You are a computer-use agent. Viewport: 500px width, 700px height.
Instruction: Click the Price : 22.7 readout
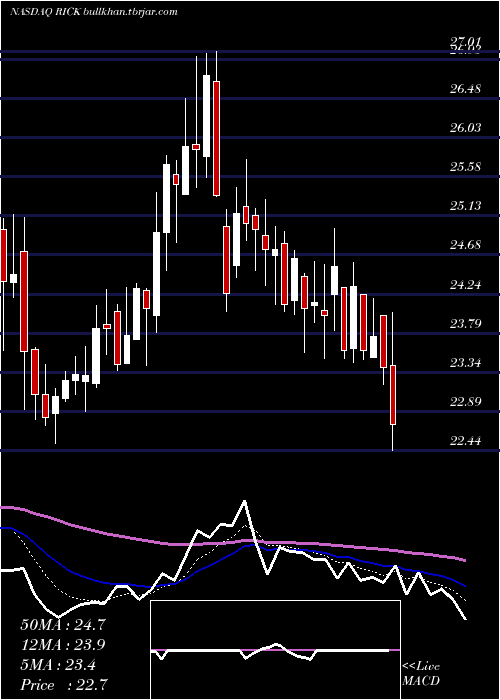[63, 685]
